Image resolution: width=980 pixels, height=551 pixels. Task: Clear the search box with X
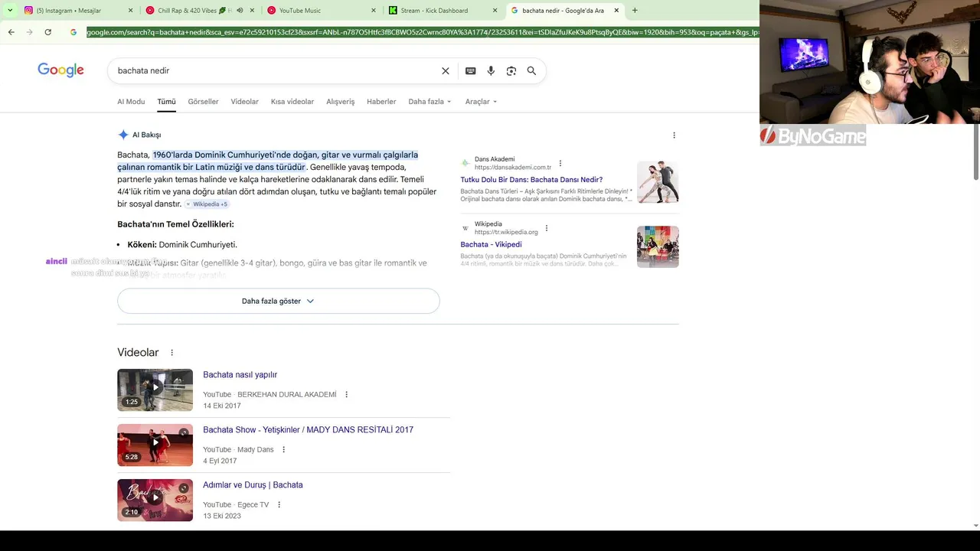coord(446,70)
